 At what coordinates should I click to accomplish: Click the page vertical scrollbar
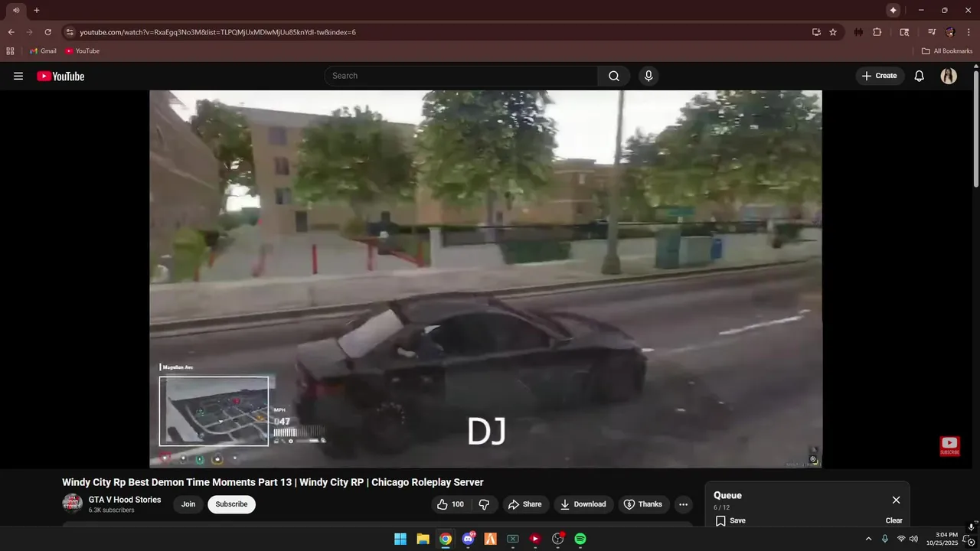tap(976, 130)
